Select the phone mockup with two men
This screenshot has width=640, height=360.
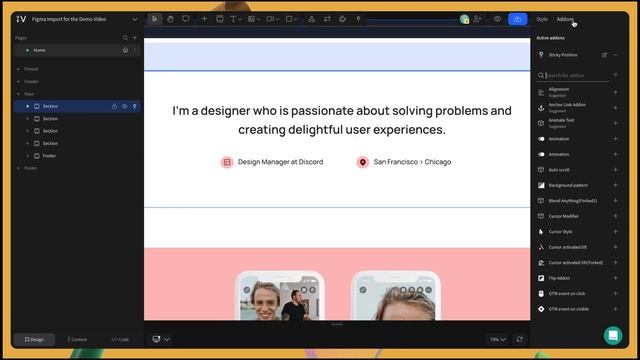280,296
